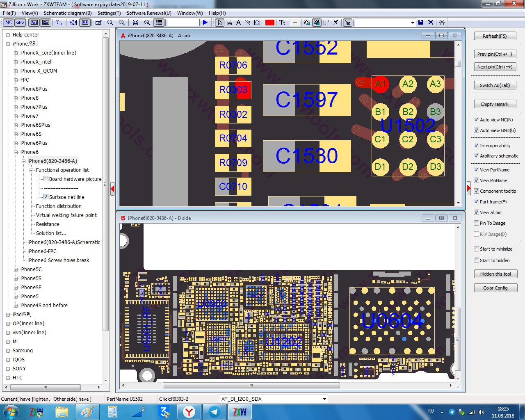The image size is (525, 420).
Task: Toggle the GND toolbar button
Action: click(x=20, y=23)
